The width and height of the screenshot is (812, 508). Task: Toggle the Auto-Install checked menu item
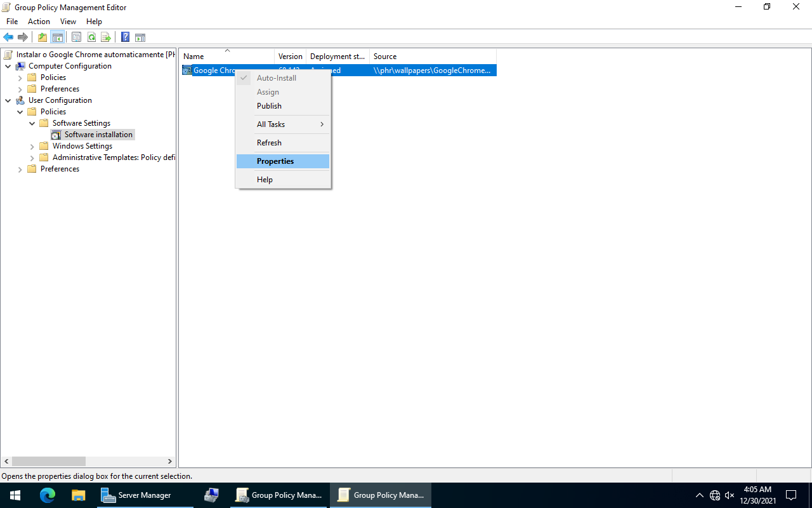point(276,78)
